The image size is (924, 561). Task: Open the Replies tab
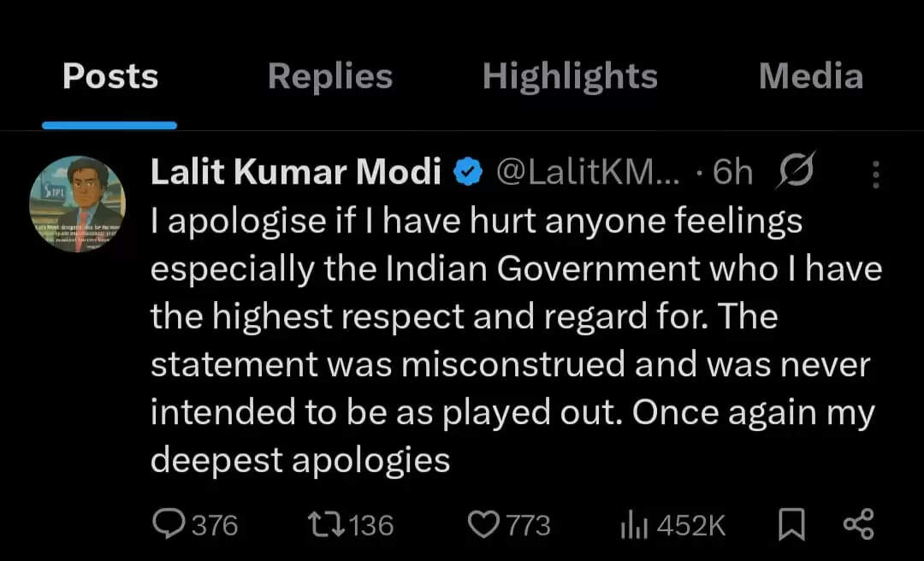(330, 77)
